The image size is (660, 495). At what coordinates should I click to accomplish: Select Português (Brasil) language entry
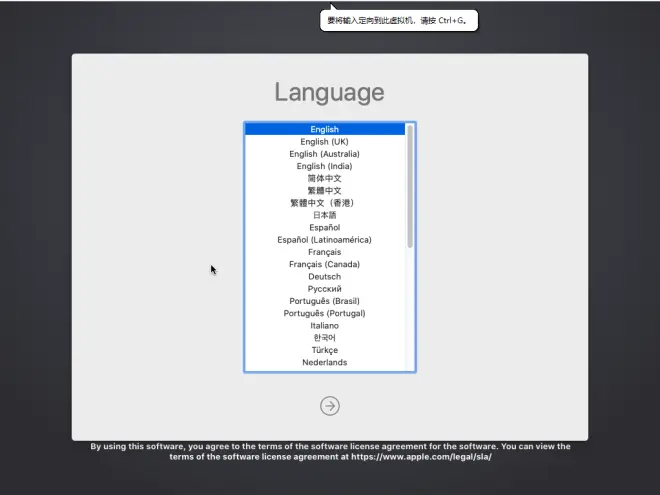[x=324, y=301]
